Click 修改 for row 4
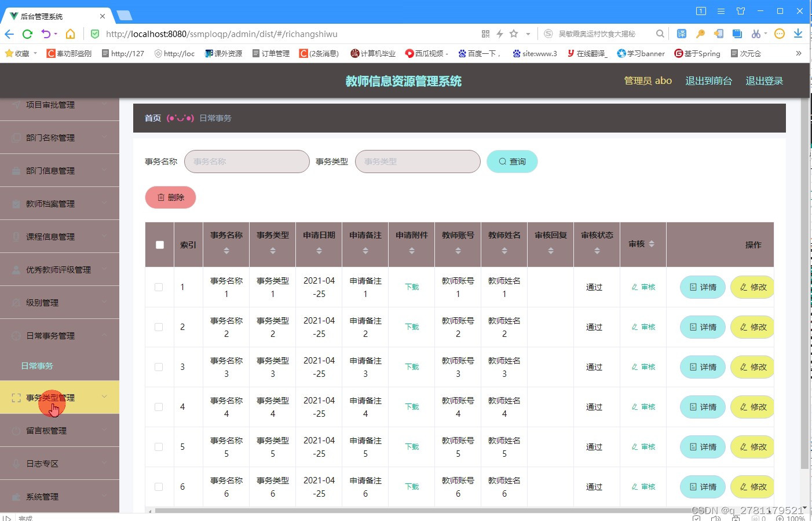Viewport: 812px width, 521px height. click(752, 407)
